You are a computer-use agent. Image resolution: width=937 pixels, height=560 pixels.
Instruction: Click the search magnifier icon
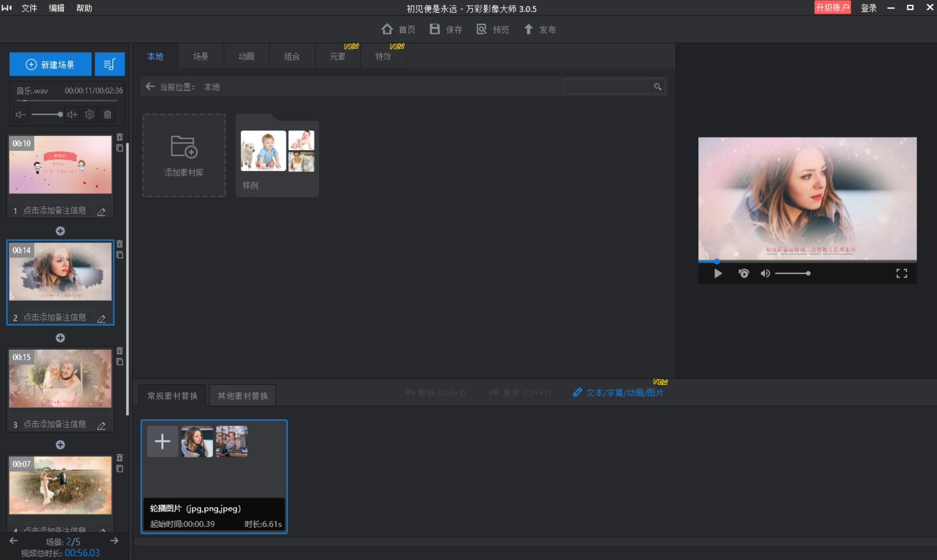click(658, 87)
